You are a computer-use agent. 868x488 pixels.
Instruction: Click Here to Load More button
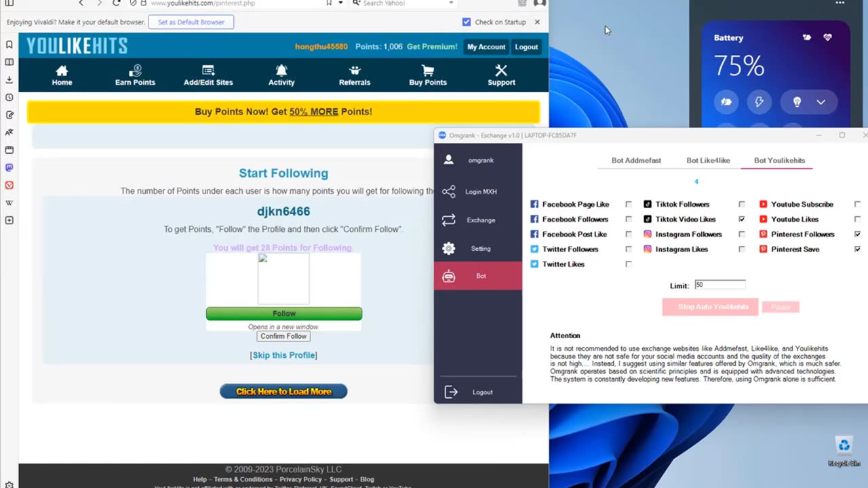click(x=283, y=391)
